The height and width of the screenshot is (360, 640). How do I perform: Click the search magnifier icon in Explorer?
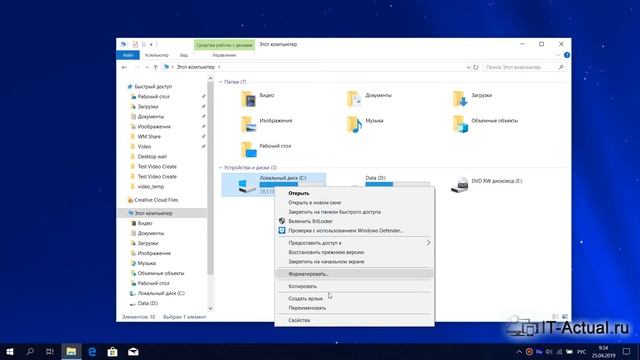coord(561,67)
